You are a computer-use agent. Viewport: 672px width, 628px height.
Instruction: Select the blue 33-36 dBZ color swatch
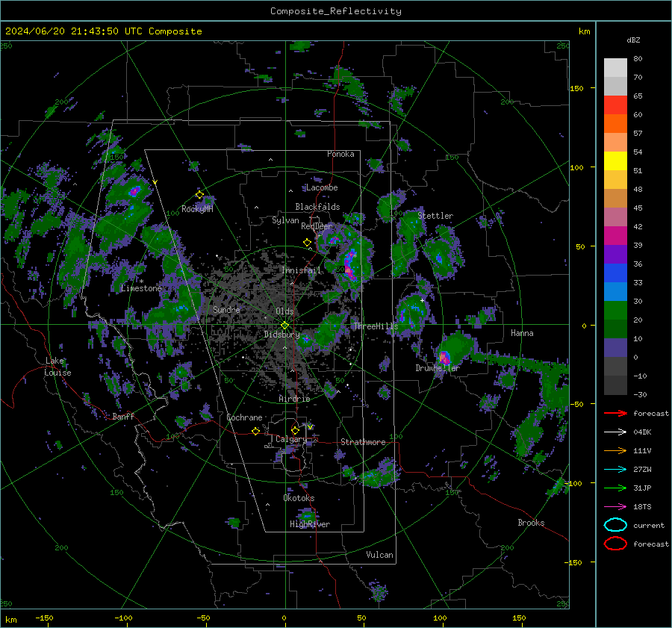[615, 273]
